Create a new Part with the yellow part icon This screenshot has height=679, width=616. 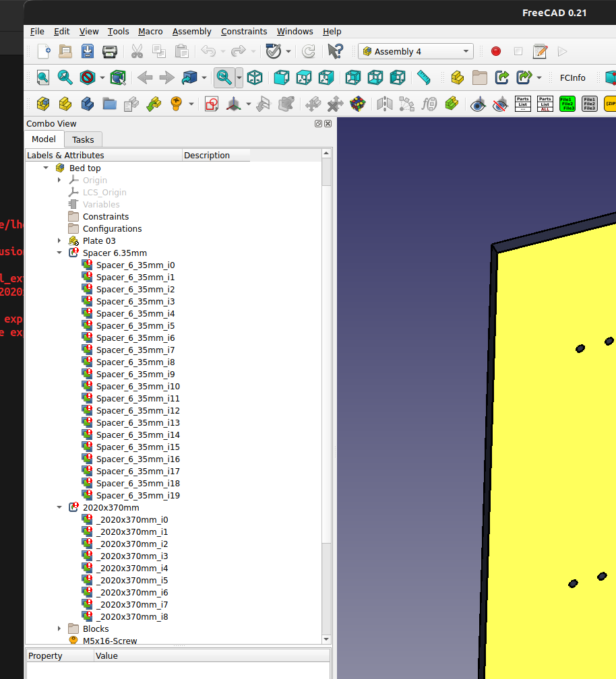pos(65,104)
